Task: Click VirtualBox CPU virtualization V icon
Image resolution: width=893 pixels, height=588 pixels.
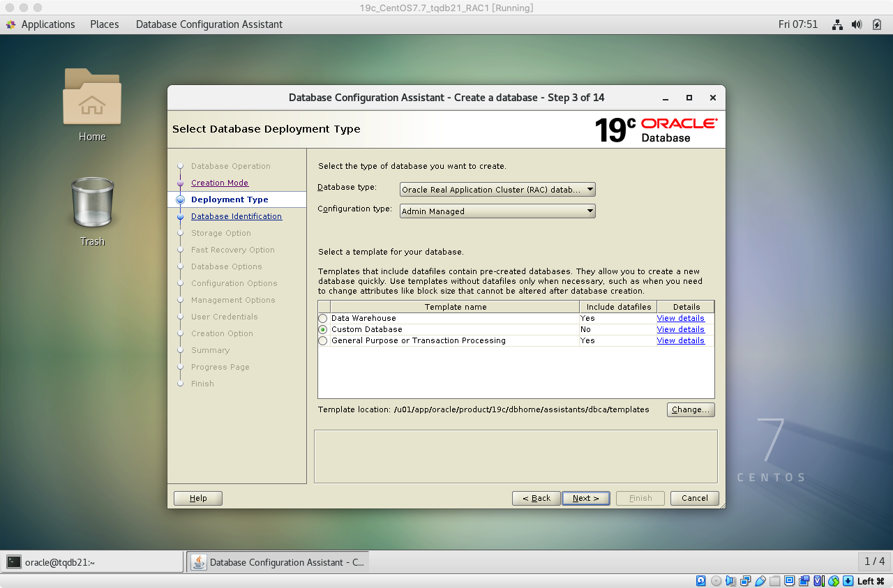Action: tap(818, 581)
